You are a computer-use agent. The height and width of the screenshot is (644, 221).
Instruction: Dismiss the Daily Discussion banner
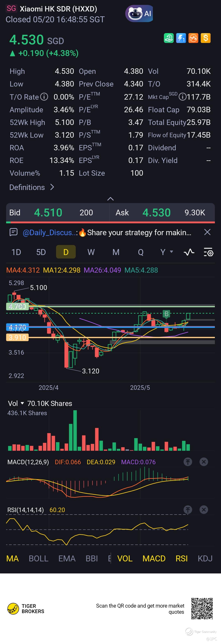tap(207, 232)
